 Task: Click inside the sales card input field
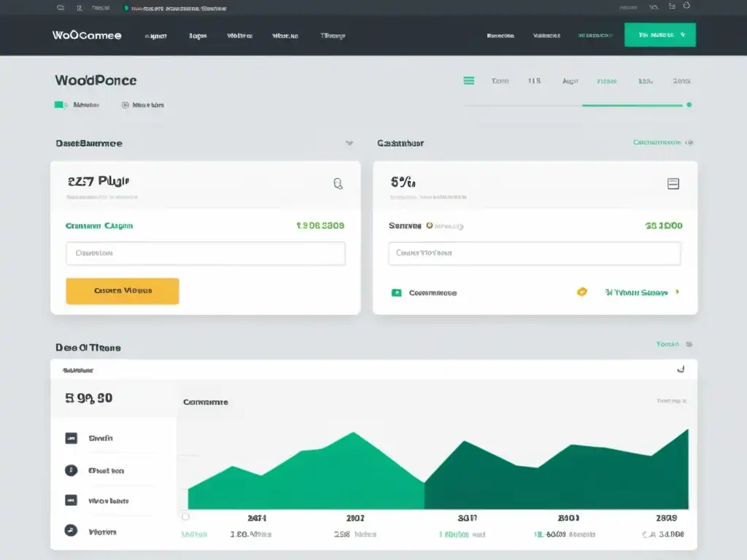pyautogui.click(x=205, y=253)
